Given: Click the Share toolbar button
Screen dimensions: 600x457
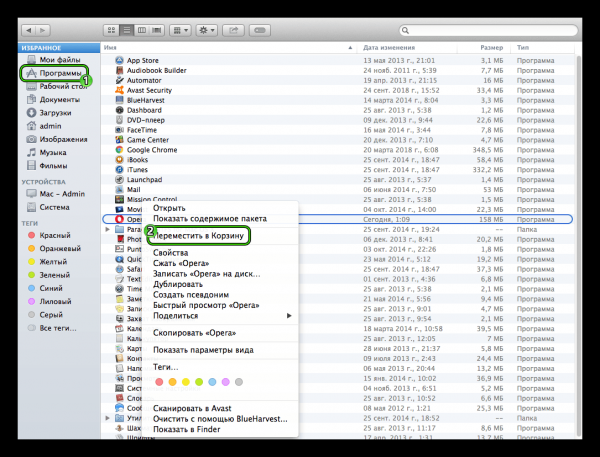Looking at the screenshot, I should click(233, 30).
